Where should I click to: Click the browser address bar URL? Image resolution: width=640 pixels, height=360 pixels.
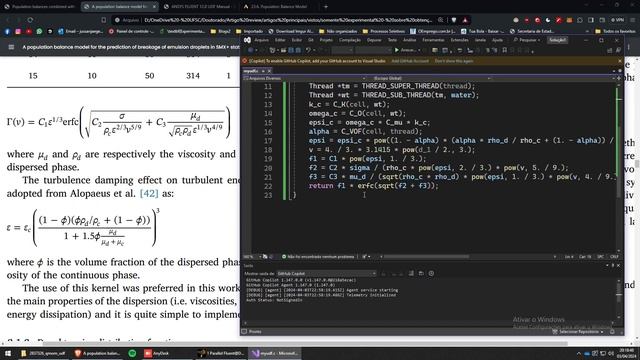288,20
